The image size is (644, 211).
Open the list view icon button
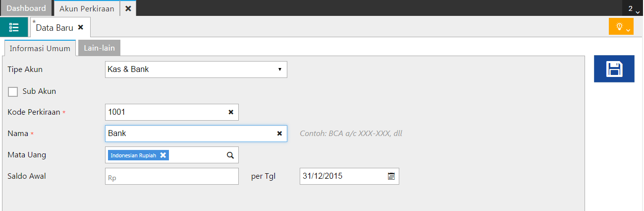[x=14, y=27]
